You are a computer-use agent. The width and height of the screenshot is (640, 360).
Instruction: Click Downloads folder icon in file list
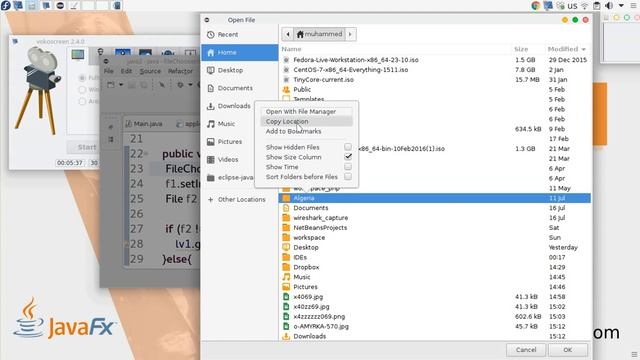point(286,336)
